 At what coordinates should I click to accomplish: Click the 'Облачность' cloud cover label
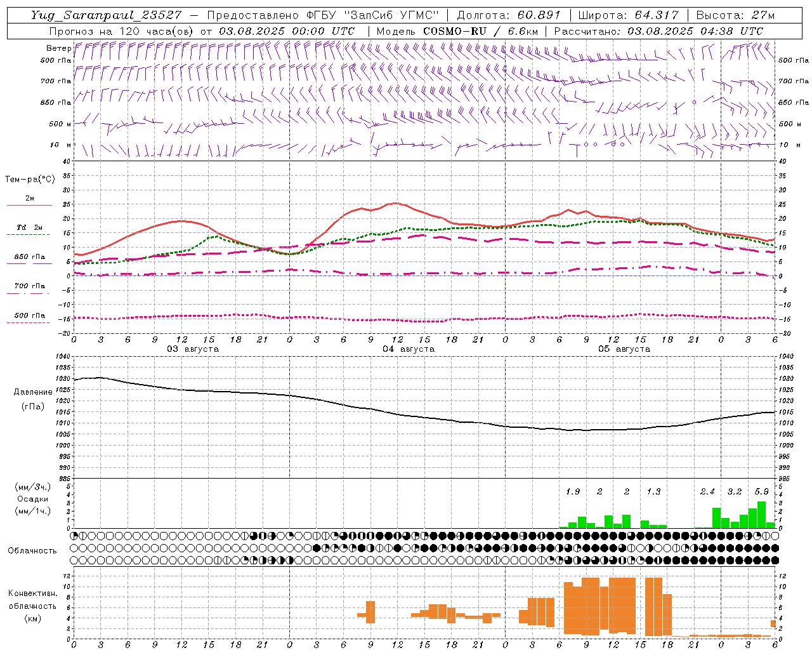(x=32, y=551)
